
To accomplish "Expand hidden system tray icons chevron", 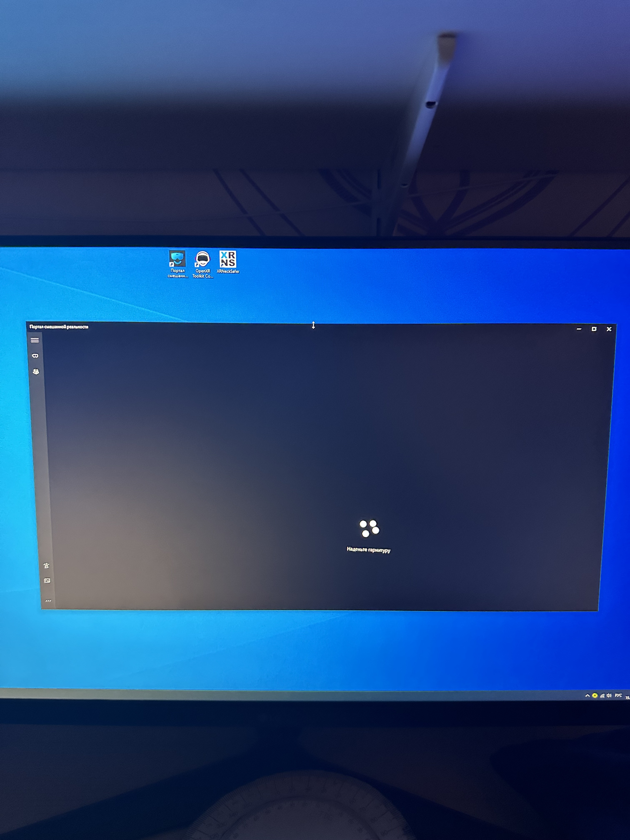I will click(x=587, y=696).
